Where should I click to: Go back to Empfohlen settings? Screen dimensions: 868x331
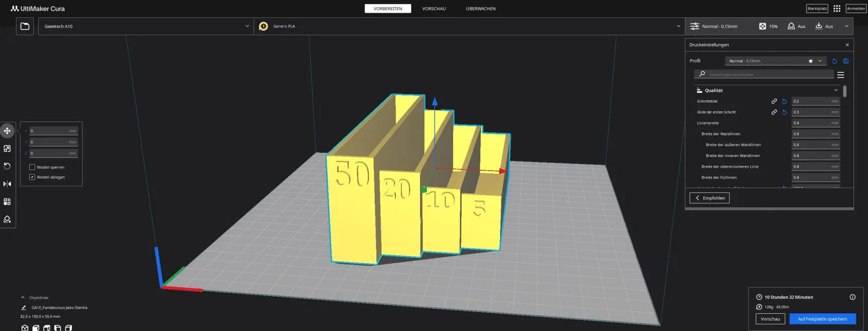[x=710, y=198]
